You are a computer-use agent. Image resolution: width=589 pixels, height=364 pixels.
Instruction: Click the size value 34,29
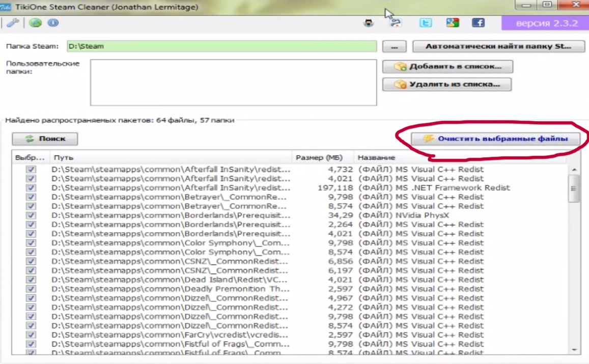coord(341,216)
